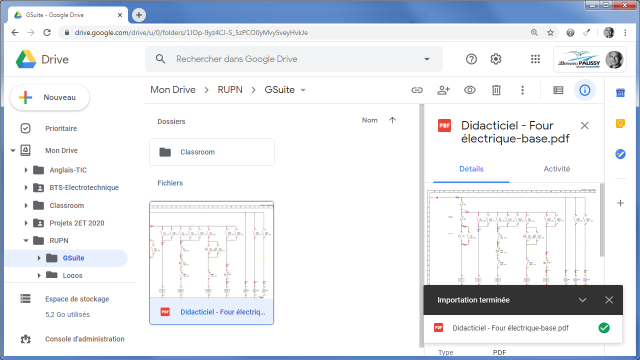Image resolution: width=640 pixels, height=360 pixels.
Task: Click Rechercher dans Google Drive field
Action: coord(294,59)
